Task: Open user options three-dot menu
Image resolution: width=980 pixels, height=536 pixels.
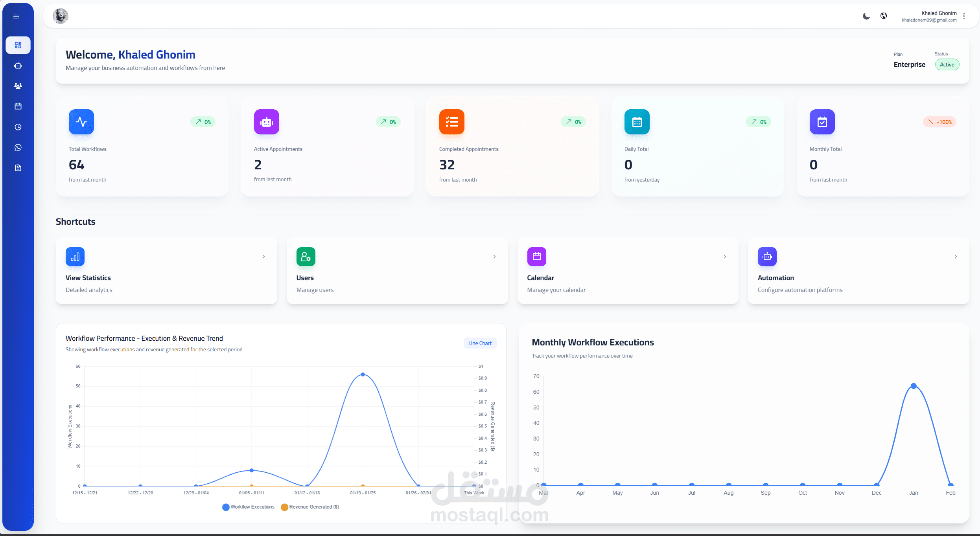Action: pyautogui.click(x=964, y=16)
